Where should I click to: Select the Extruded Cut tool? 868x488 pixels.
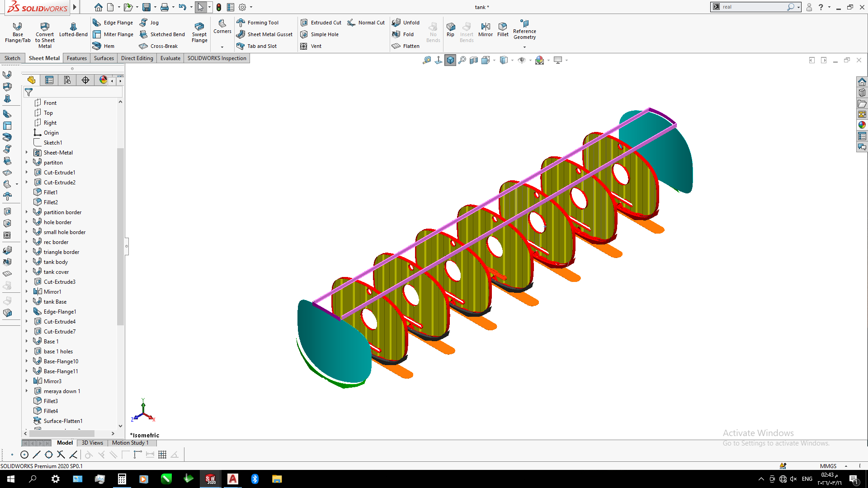[321, 23]
